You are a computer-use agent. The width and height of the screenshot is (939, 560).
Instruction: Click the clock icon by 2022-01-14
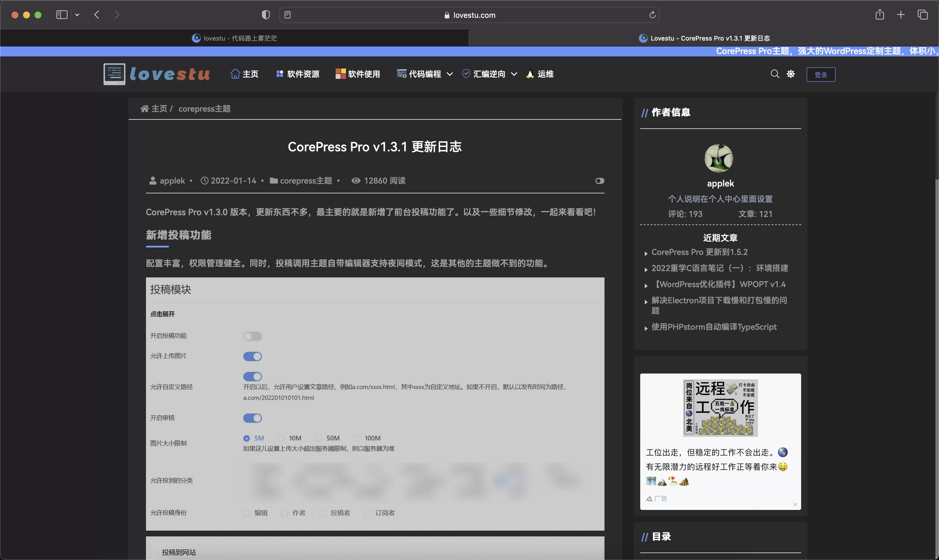[204, 181]
